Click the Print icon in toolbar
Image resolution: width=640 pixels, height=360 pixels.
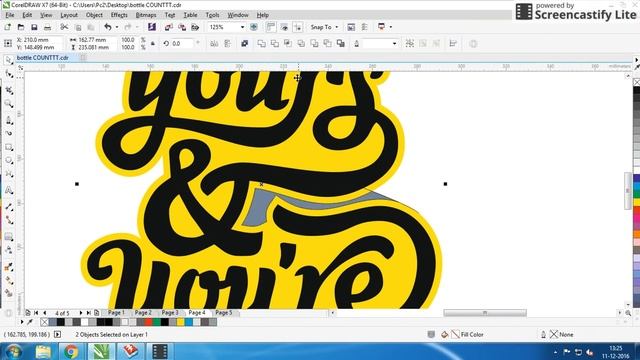click(47, 27)
